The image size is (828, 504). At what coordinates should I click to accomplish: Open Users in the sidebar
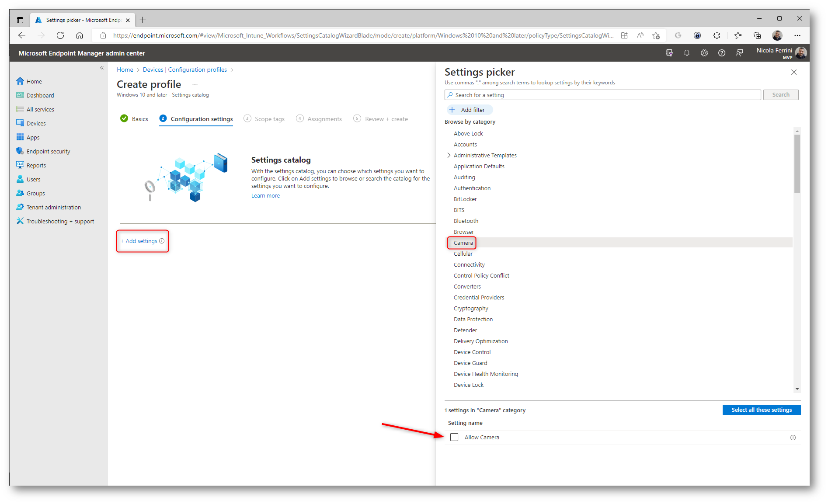33,179
